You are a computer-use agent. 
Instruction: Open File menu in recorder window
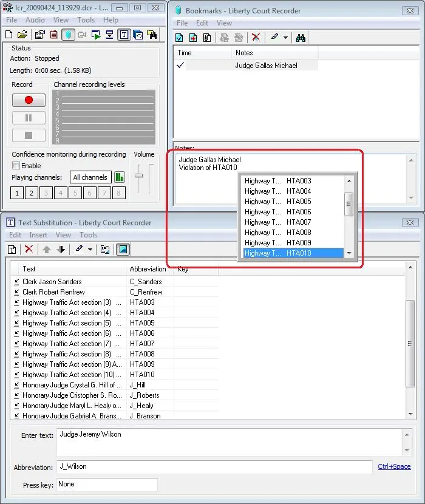click(12, 20)
